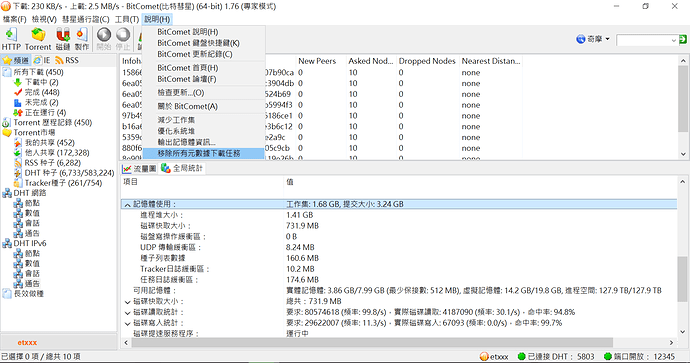Image resolution: width=690 pixels, height=363 pixels.
Task: Choose 輸出記憶體資訊... menu entry
Action: click(x=204, y=142)
